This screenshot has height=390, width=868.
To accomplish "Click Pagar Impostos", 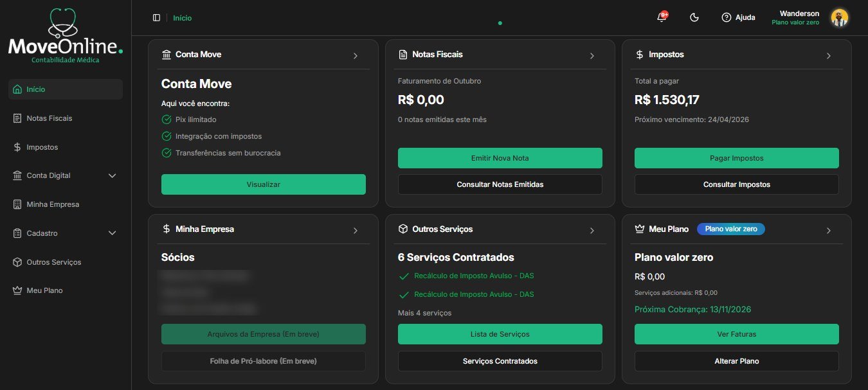I will tap(737, 158).
